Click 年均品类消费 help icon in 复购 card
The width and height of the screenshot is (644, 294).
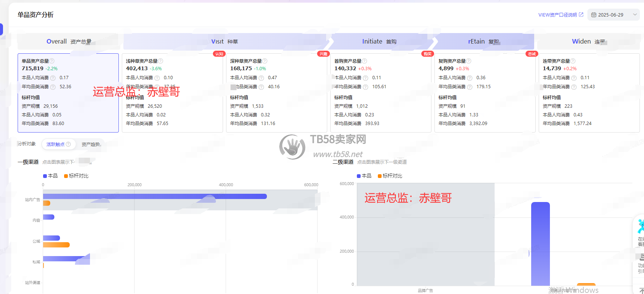[470, 87]
